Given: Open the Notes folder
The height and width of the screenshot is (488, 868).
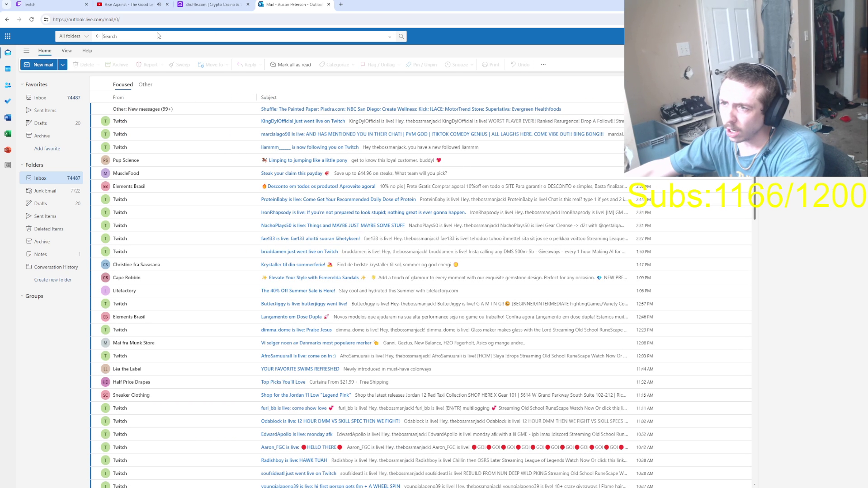Looking at the screenshot, I should (51, 254).
